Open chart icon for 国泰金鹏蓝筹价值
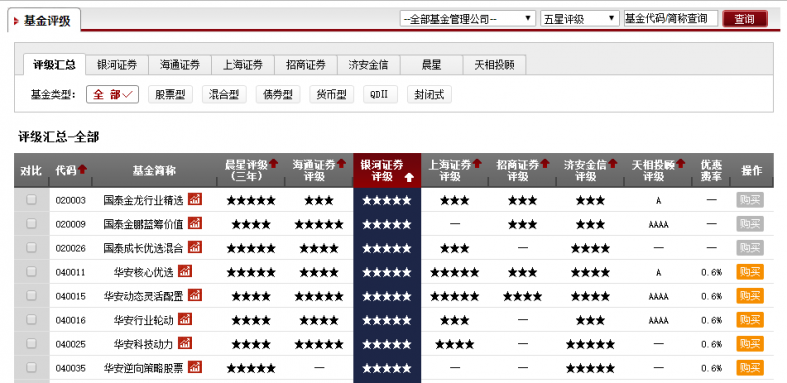The width and height of the screenshot is (787, 383). tap(195, 223)
